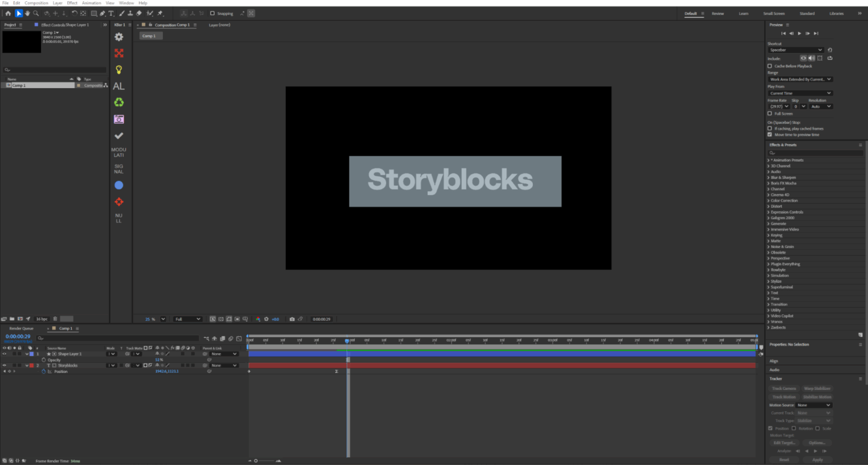The width and height of the screenshot is (868, 465).
Task: Click the Effects & Presets search field
Action: 815,153
